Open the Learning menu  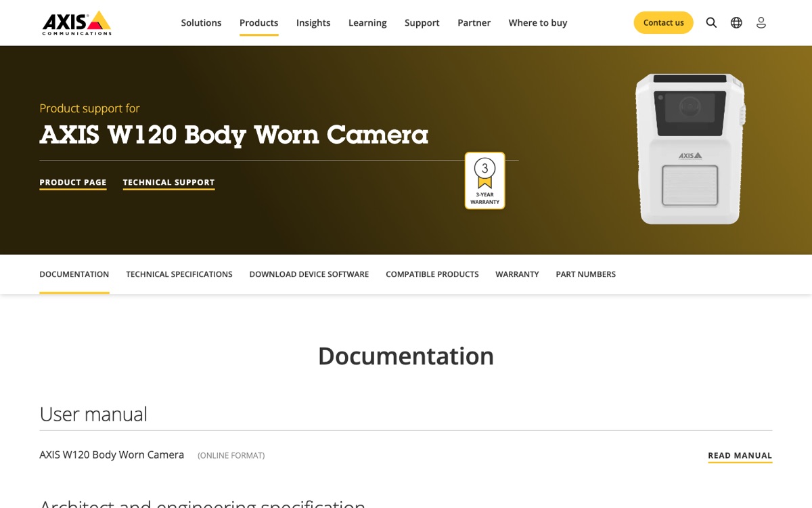click(367, 22)
